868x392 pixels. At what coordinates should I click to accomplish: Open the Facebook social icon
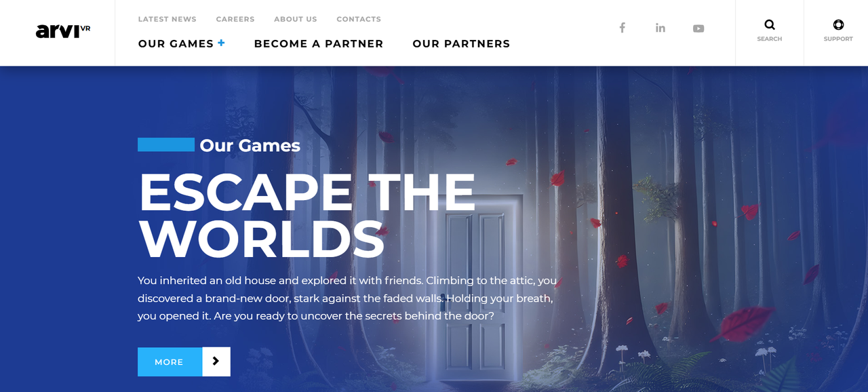click(622, 28)
